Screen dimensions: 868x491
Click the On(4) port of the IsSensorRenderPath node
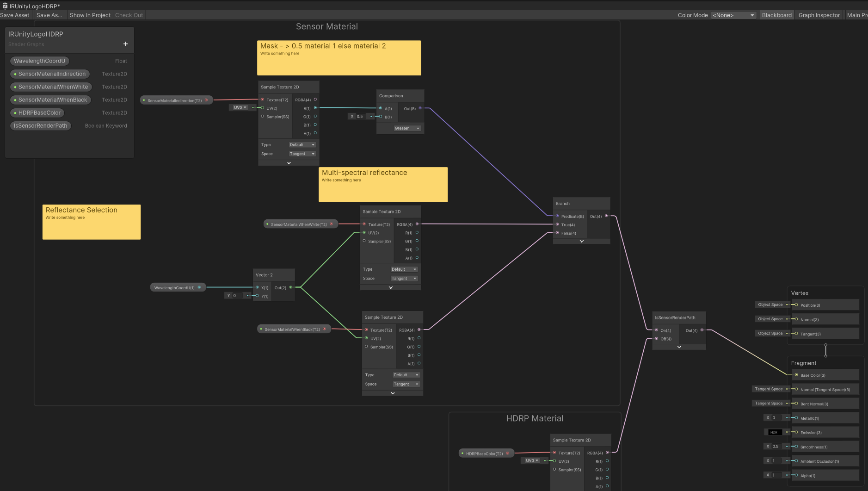click(x=657, y=330)
